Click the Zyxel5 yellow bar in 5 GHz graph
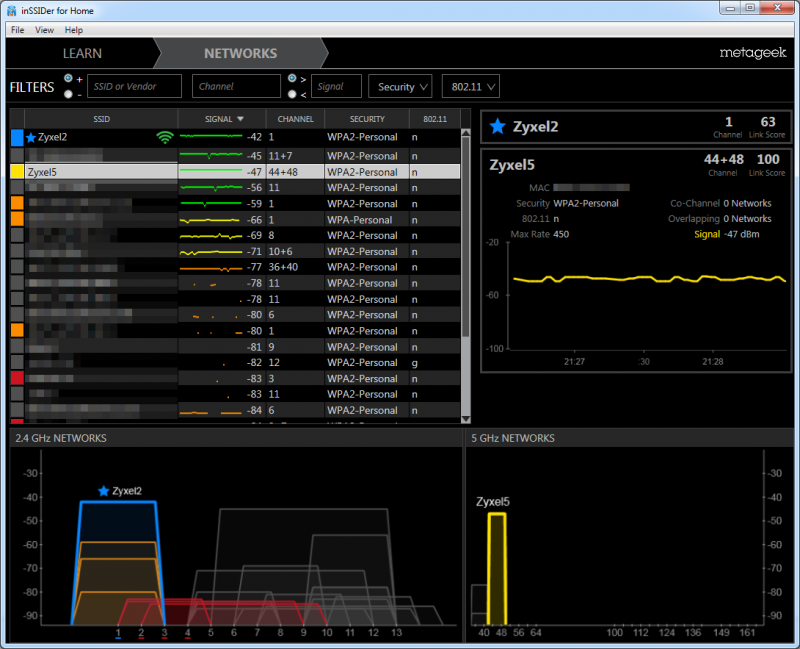Screen dimensions: 800x649 pos(497,568)
